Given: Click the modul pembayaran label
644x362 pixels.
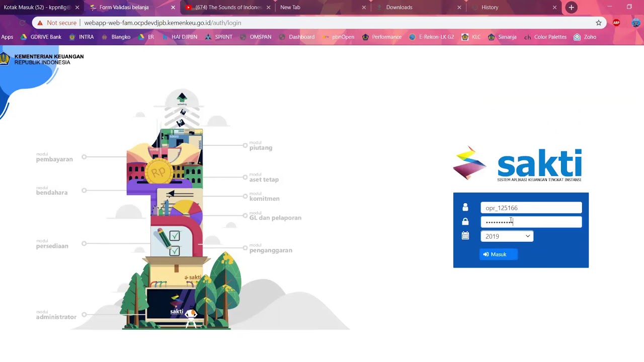Looking at the screenshot, I should (x=54, y=157).
